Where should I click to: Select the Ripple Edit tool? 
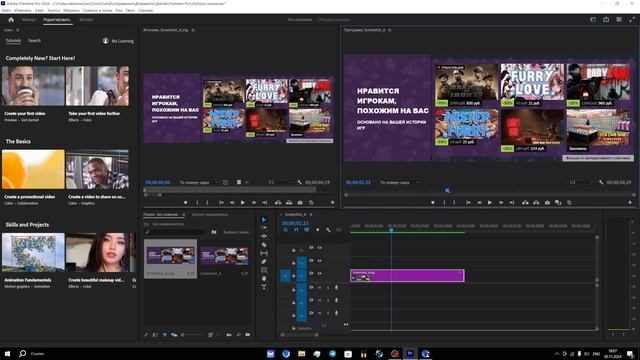264,236
